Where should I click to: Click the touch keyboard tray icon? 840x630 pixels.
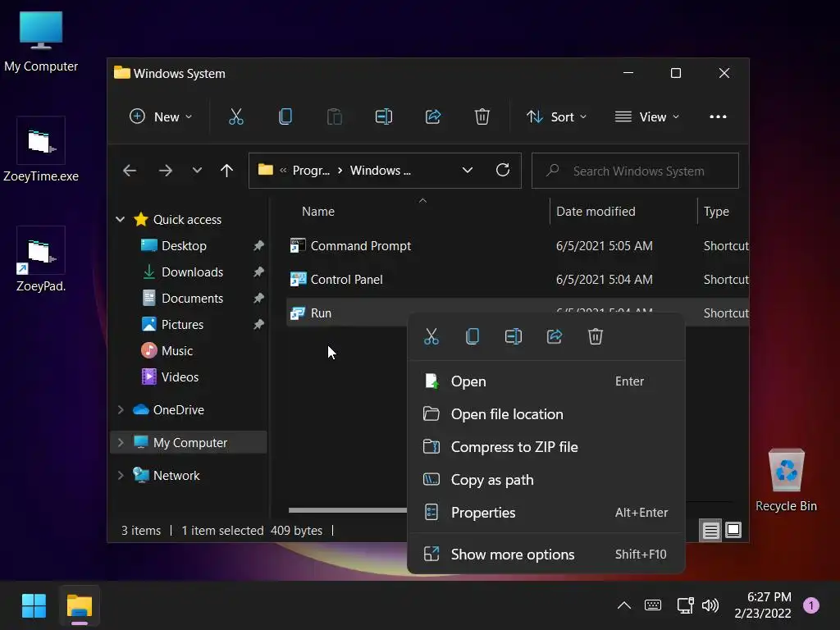pos(652,605)
